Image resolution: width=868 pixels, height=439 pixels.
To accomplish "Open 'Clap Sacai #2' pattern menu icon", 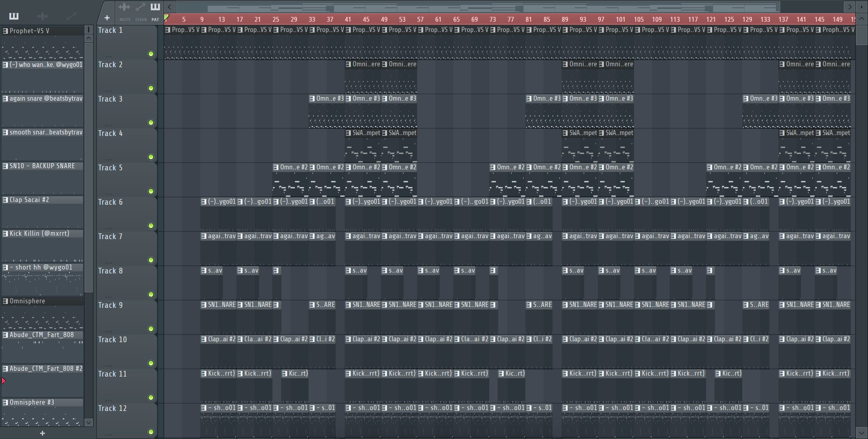I will click(x=5, y=200).
